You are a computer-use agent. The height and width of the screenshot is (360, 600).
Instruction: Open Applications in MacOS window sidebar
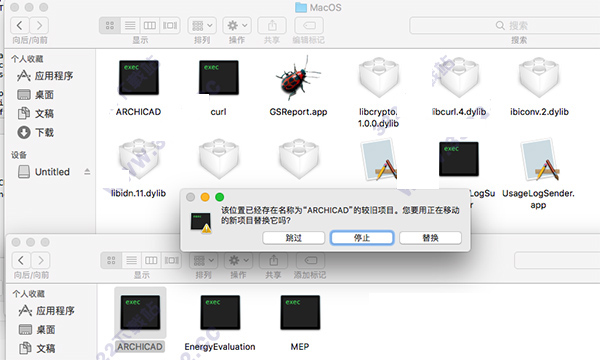click(46, 76)
